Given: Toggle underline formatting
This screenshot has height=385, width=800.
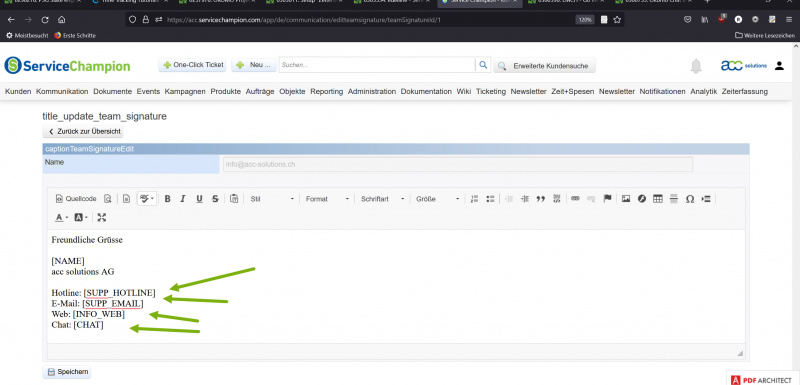Looking at the screenshot, I should coord(199,199).
